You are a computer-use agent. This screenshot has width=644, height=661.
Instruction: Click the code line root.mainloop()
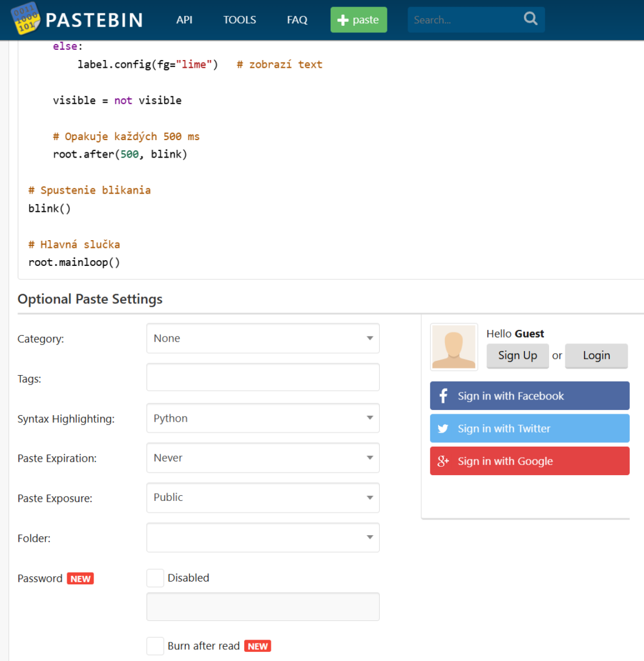(x=74, y=262)
